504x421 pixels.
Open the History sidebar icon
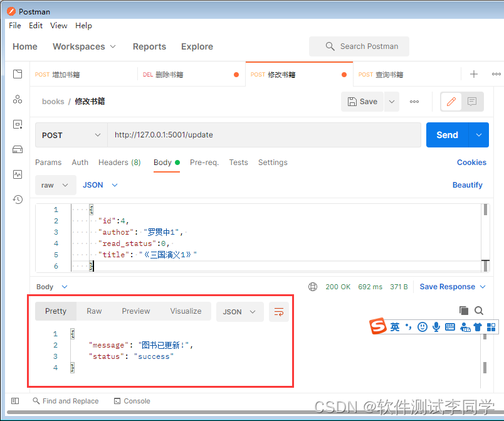pos(18,200)
